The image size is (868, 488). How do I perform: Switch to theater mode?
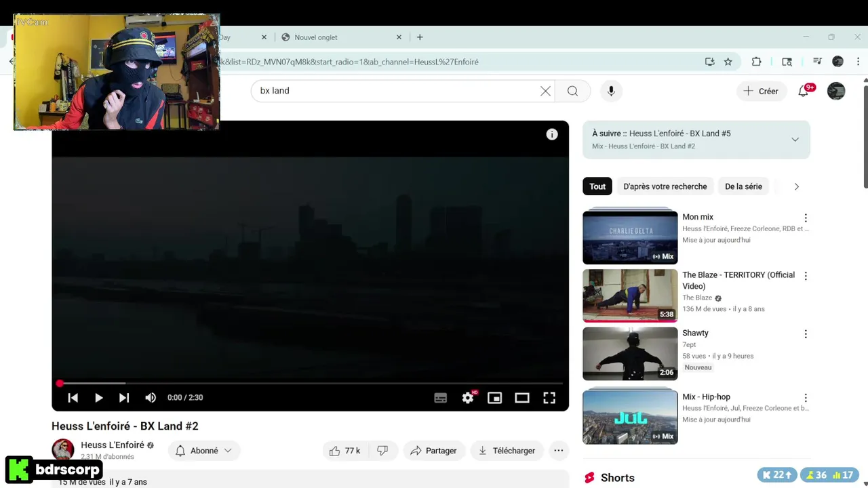(522, 398)
